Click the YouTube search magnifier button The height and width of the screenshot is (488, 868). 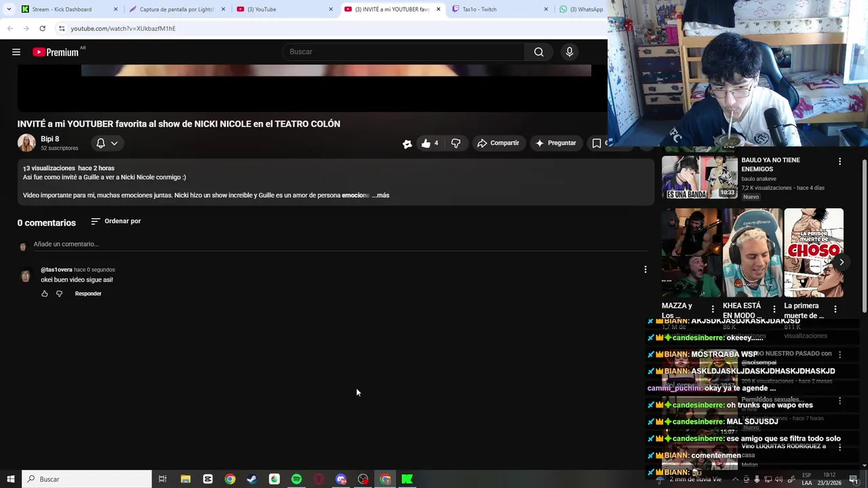[x=538, y=52]
